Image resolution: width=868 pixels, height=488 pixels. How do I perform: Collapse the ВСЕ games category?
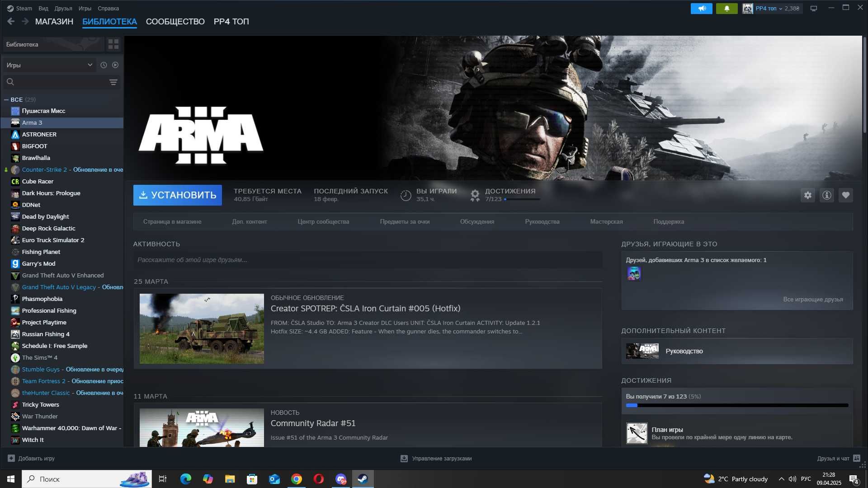pos(6,99)
